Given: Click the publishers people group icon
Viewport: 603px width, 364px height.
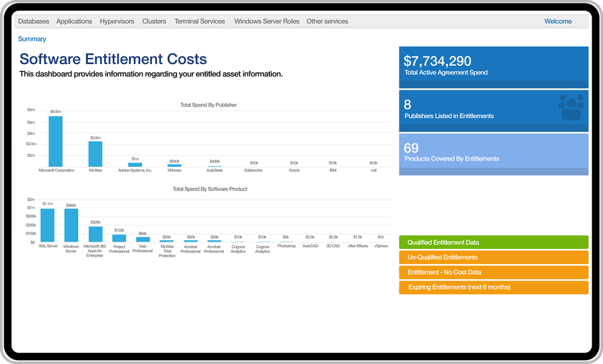Looking at the screenshot, I should pos(571,107).
